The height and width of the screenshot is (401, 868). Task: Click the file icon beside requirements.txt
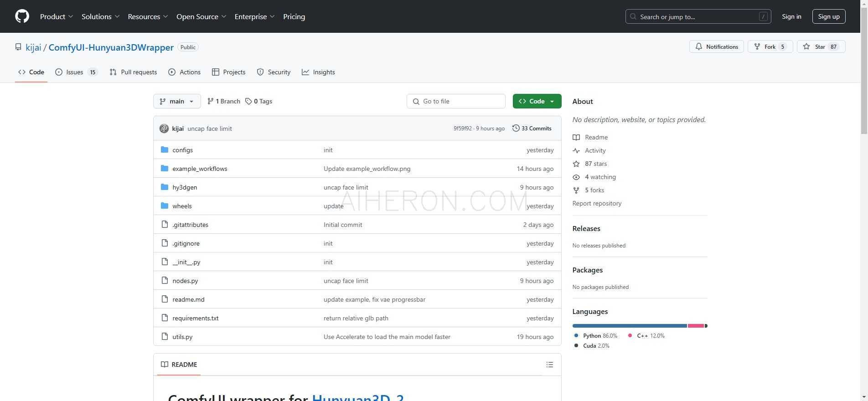point(165,318)
